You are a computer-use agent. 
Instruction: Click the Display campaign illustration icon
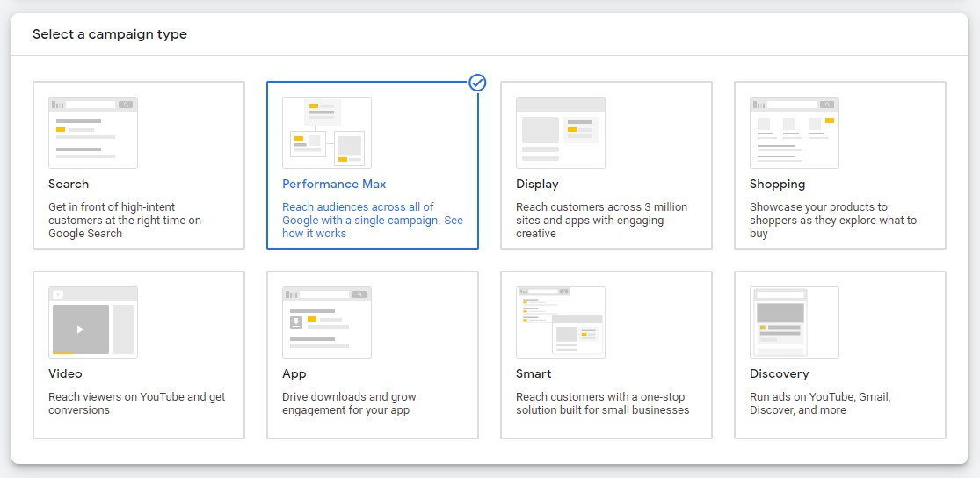(x=561, y=133)
